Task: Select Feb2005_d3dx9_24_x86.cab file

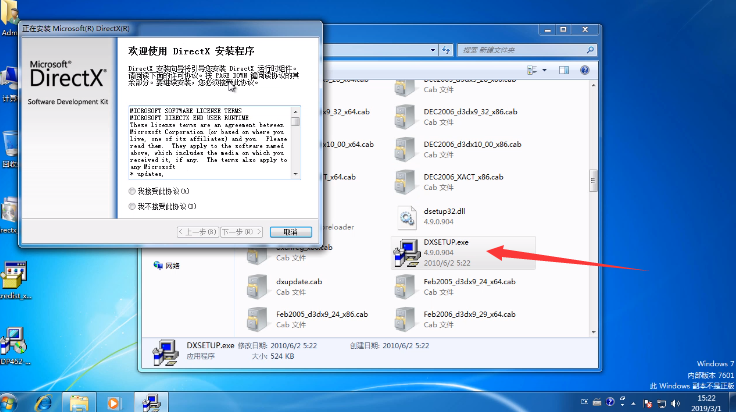Action: 308,319
